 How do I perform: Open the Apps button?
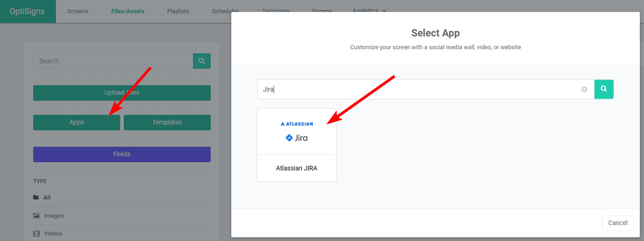tap(77, 122)
